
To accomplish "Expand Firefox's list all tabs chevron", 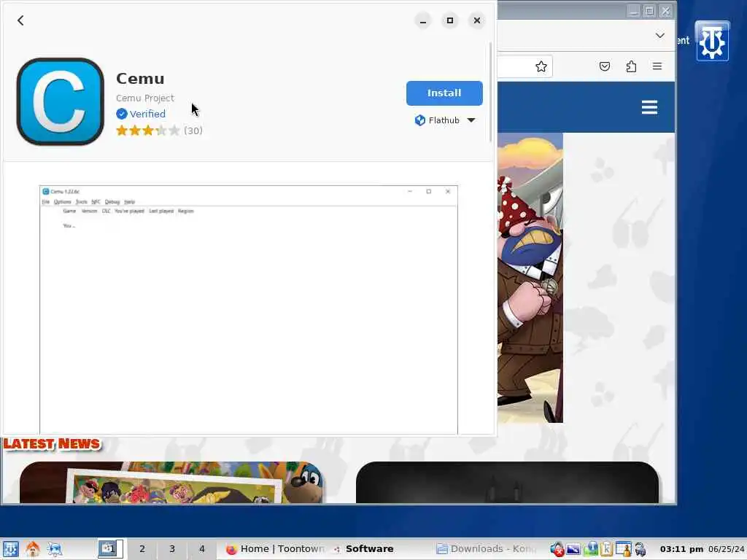I will tap(659, 36).
